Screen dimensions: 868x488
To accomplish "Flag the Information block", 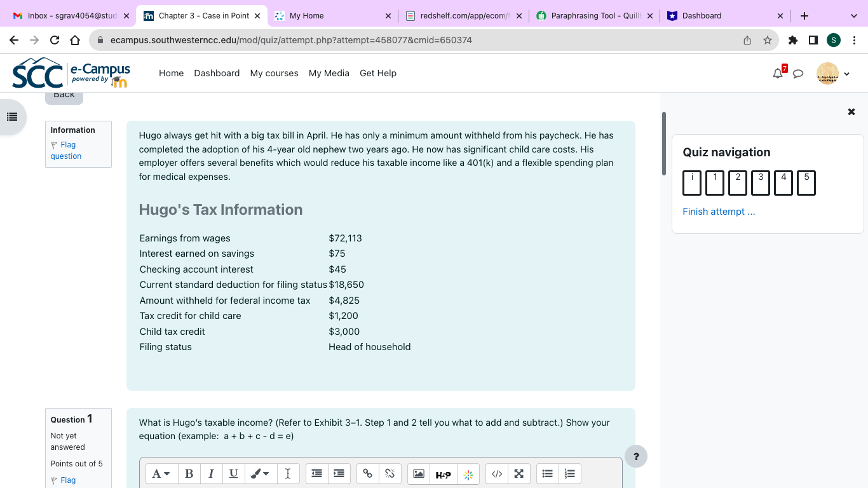I will 66,151.
